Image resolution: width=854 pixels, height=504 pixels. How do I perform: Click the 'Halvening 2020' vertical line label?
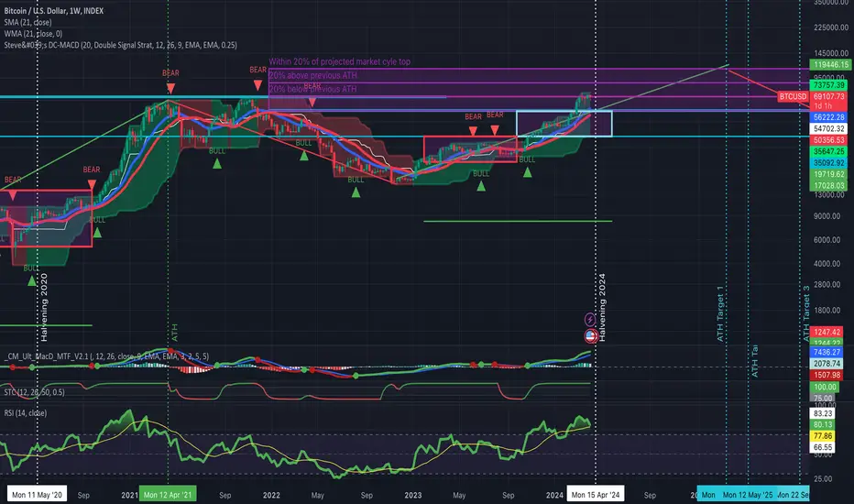(x=44, y=307)
